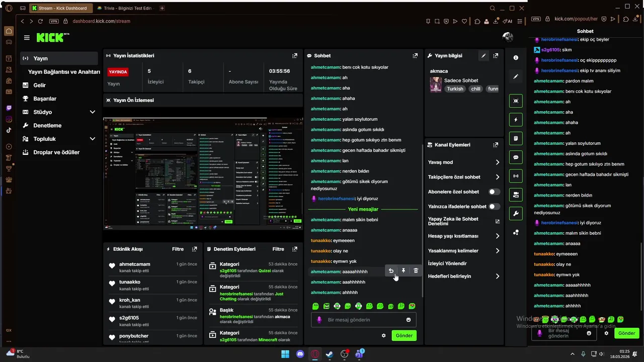Viewport: 644px width, 362px height.
Task: Go to Yayın in sidebar
Action: (59, 58)
